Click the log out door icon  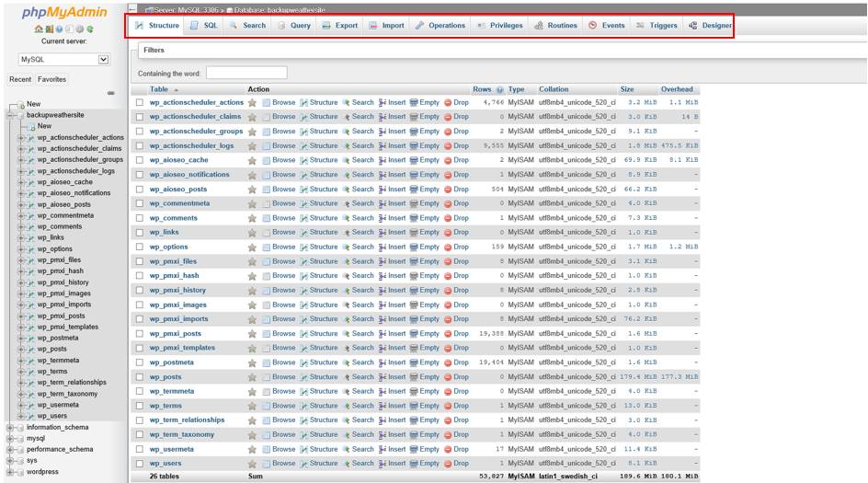pyautogui.click(x=50, y=29)
